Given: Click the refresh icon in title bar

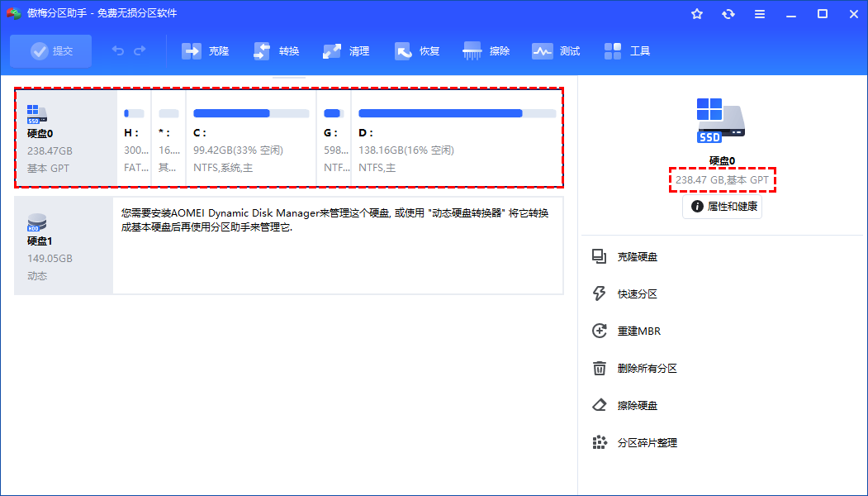Looking at the screenshot, I should click(x=728, y=14).
